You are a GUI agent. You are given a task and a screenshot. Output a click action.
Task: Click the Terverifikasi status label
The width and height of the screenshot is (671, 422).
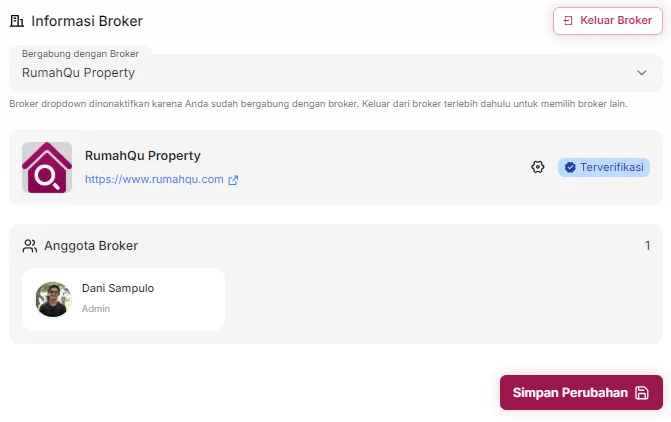[612, 167]
